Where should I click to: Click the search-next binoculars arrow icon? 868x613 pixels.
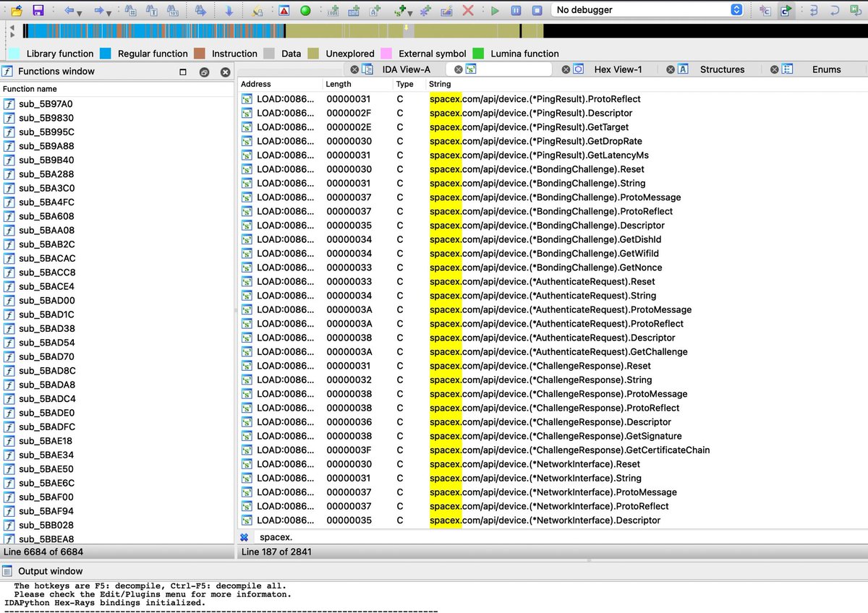pyautogui.click(x=200, y=10)
